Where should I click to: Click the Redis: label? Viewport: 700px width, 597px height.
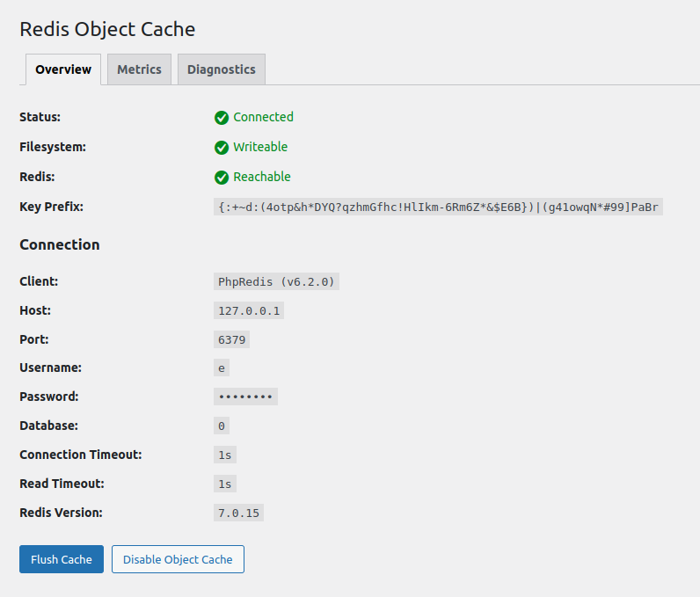click(37, 177)
